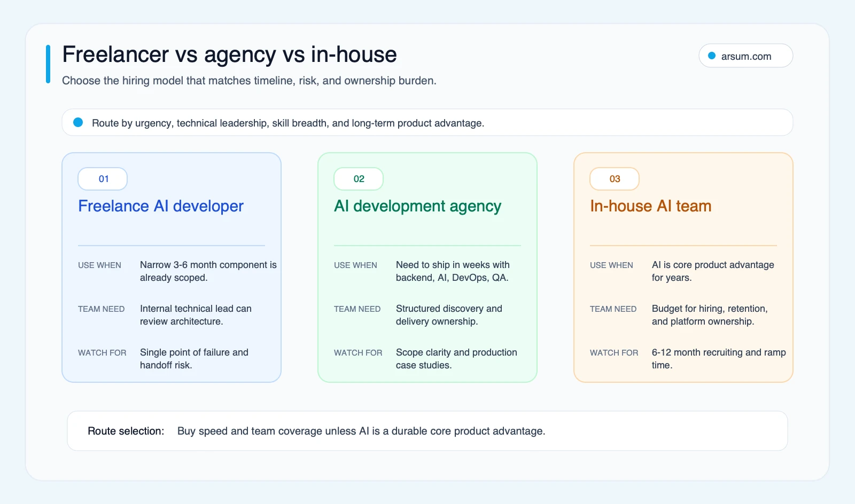The width and height of the screenshot is (855, 504).
Task: Click USE WHEN label in freelance card
Action: pos(99,265)
